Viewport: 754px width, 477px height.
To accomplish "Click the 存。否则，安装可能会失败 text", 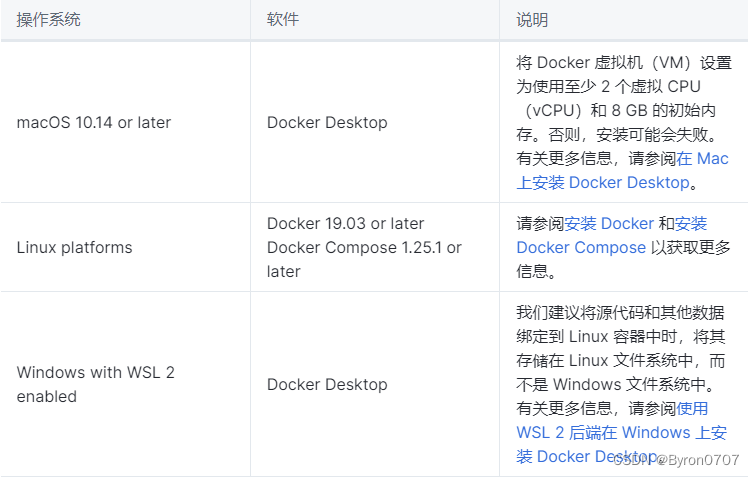I will pos(616,135).
